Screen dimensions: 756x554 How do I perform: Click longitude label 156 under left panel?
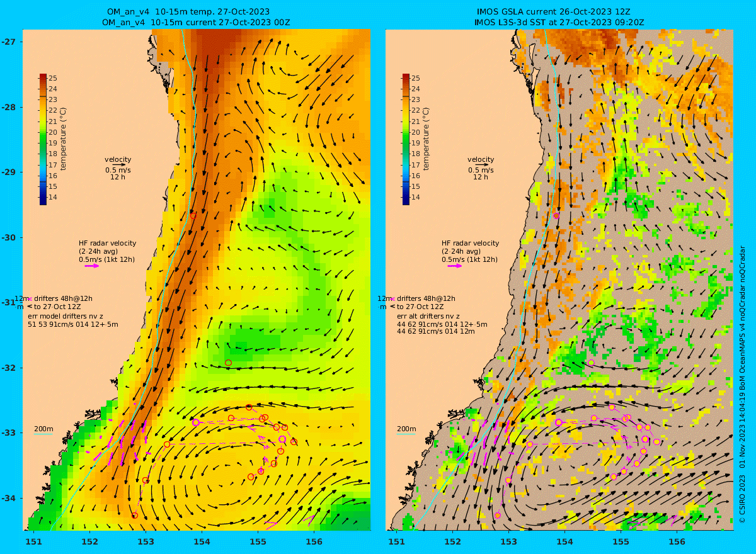pos(314,541)
